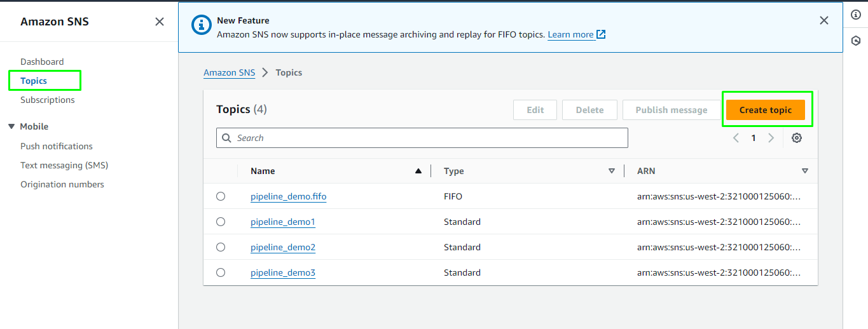Select the pipeline_demo3 radio button

221,272
